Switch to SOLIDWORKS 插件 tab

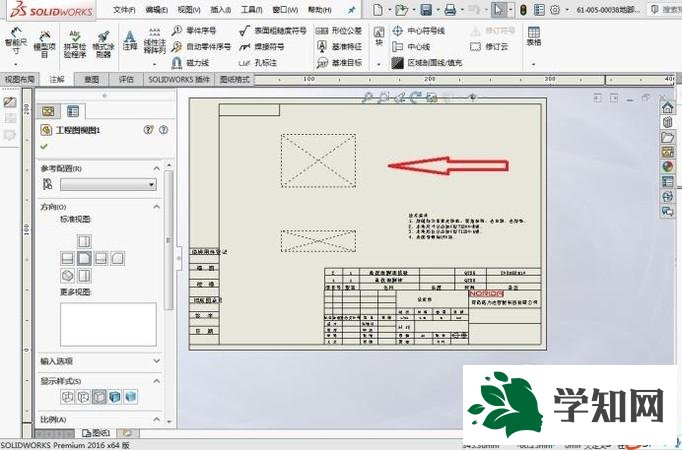click(x=179, y=80)
